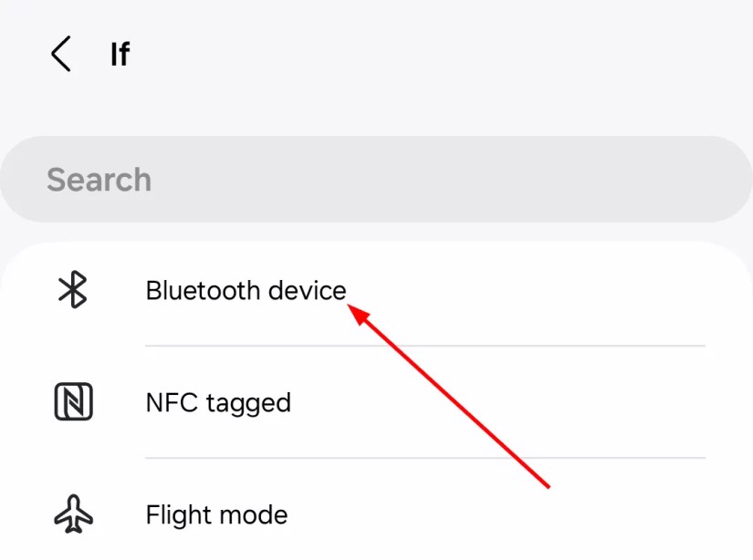Tap the divider area below Bluetooth device
The height and width of the screenshot is (560, 753).
424,346
